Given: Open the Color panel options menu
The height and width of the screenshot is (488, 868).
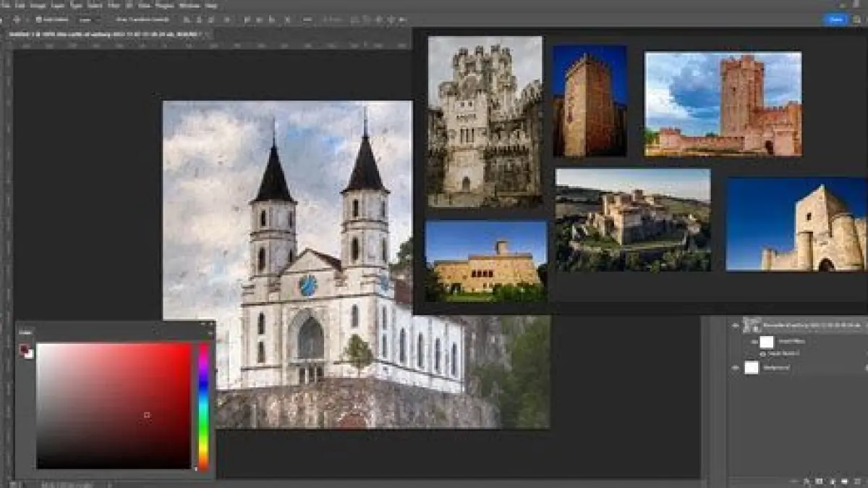Looking at the screenshot, I should pyautogui.click(x=210, y=332).
